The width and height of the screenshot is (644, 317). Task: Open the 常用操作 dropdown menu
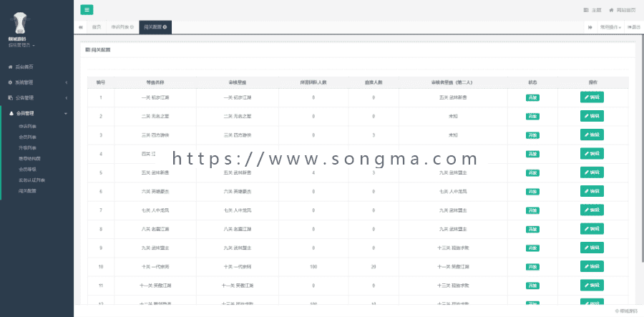click(610, 27)
